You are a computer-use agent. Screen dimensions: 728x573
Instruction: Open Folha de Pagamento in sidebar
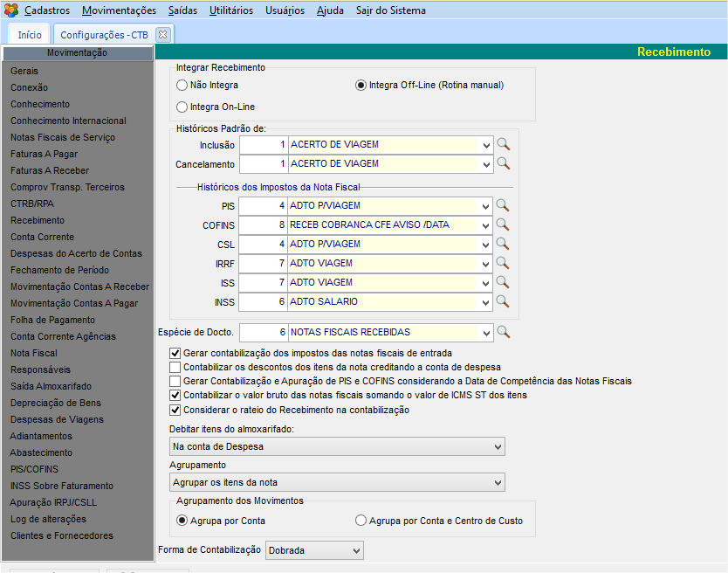(53, 320)
